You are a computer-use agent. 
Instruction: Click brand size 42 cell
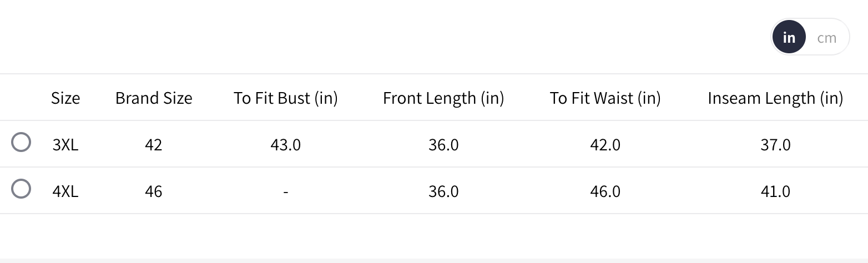point(154,145)
